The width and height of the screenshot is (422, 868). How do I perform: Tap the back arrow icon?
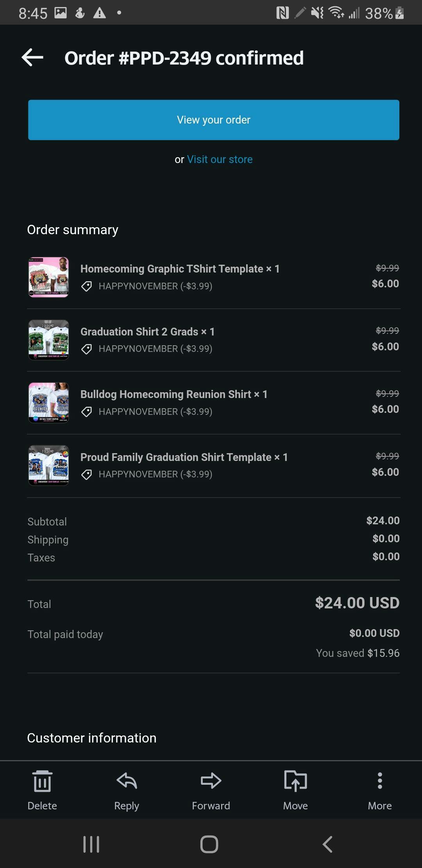(32, 58)
